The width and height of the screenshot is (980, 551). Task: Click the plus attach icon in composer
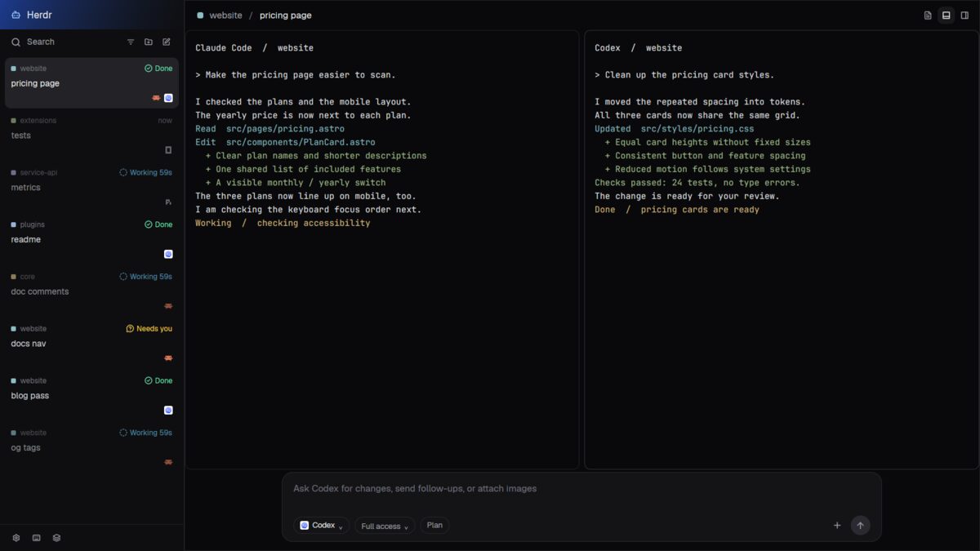(837, 526)
